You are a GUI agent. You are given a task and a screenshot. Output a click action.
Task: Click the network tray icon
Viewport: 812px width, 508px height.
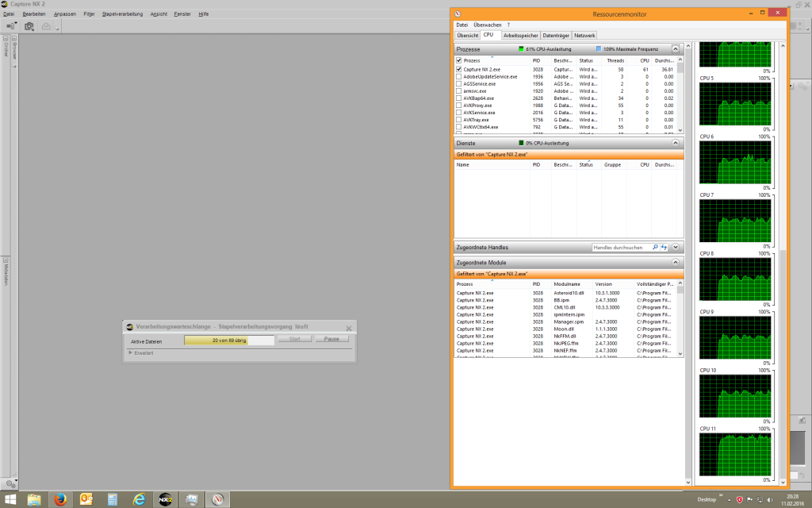760,500
